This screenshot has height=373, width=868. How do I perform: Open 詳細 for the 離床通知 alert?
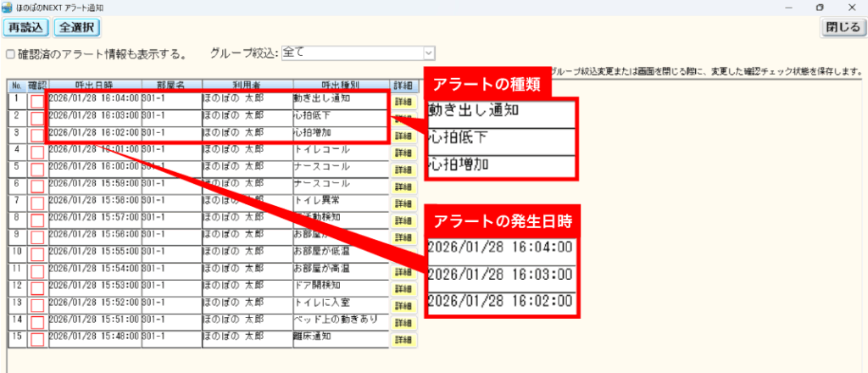pyautogui.click(x=402, y=339)
